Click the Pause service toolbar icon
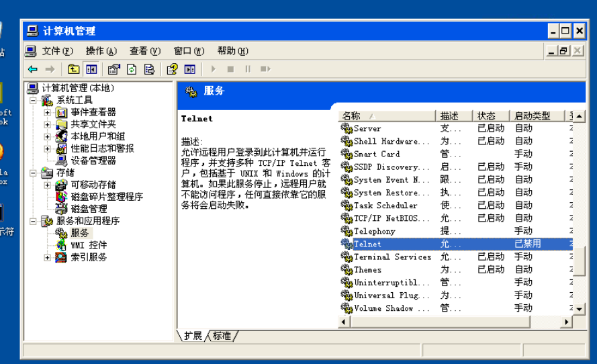This screenshot has height=364, width=597. coord(248,69)
